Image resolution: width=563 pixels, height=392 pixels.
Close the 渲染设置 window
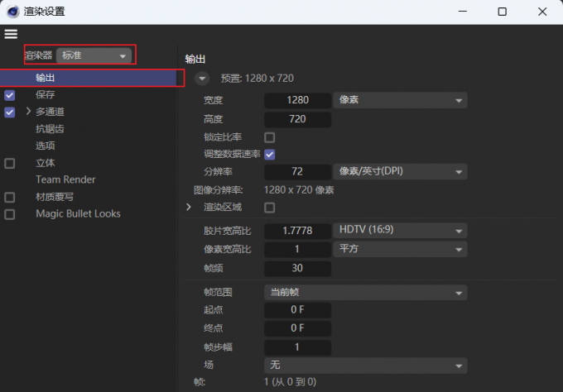[x=542, y=12]
